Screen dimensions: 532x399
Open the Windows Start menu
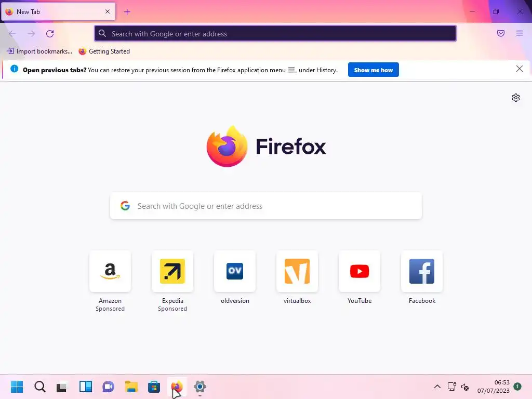[x=17, y=387]
